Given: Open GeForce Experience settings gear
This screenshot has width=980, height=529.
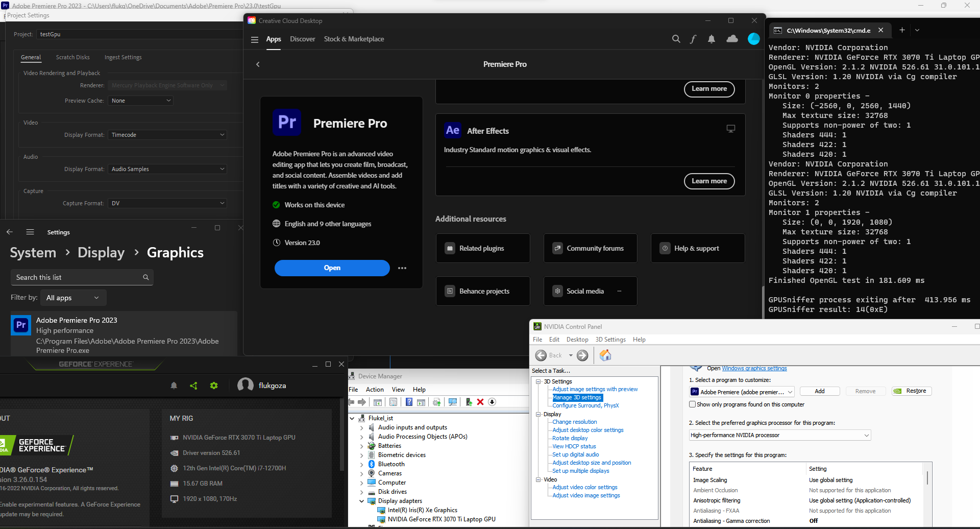Looking at the screenshot, I should 214,386.
